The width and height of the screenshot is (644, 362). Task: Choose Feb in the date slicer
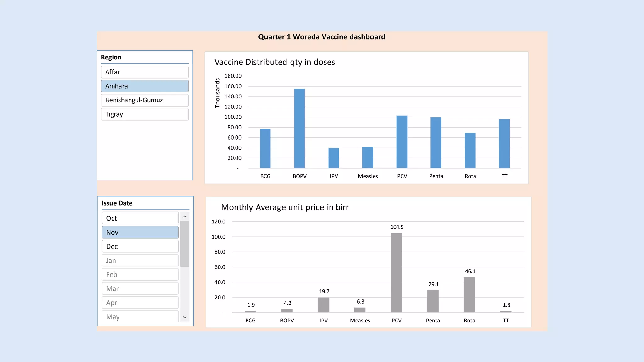coord(140,275)
